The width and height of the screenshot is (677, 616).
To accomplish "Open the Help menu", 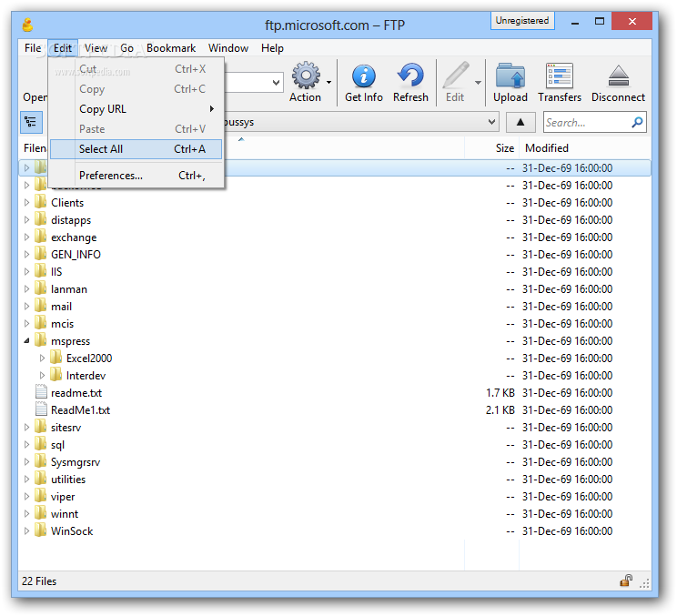I will pos(272,48).
